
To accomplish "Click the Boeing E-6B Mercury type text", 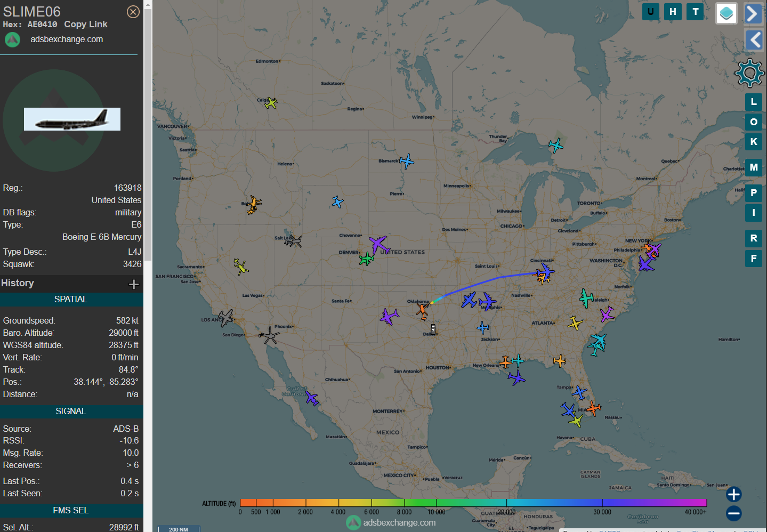I will point(102,237).
